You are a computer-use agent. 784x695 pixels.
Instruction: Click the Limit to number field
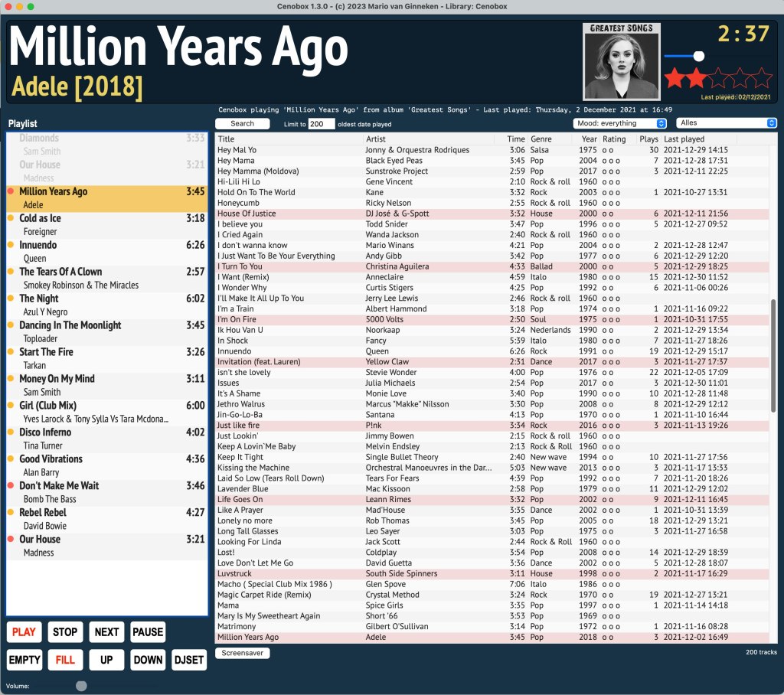click(321, 124)
